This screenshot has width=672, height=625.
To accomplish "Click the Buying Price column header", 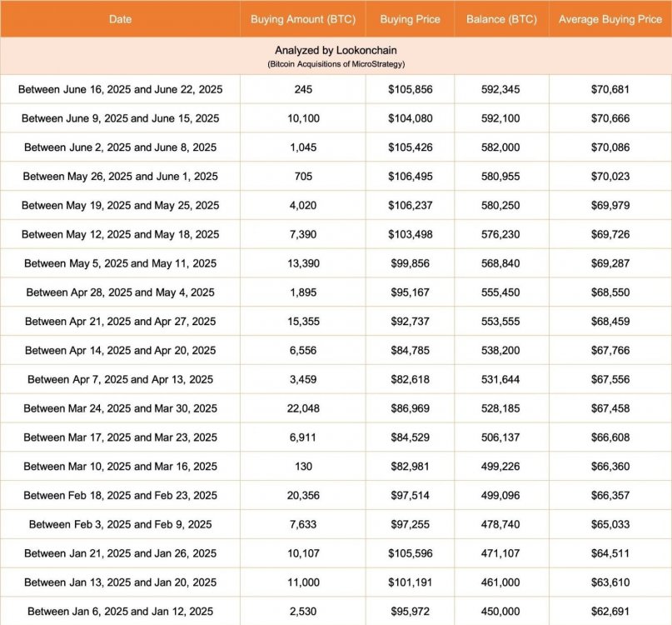I will tap(410, 19).
